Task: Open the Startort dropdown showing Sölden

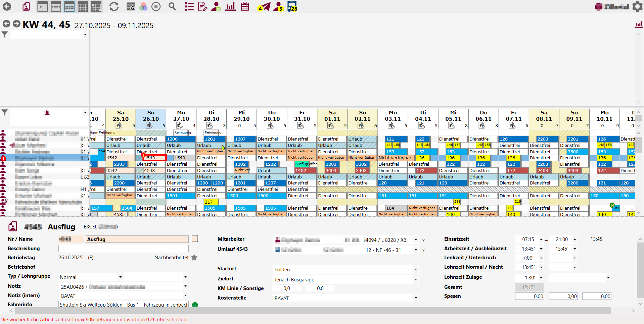Action: [x=416, y=270]
